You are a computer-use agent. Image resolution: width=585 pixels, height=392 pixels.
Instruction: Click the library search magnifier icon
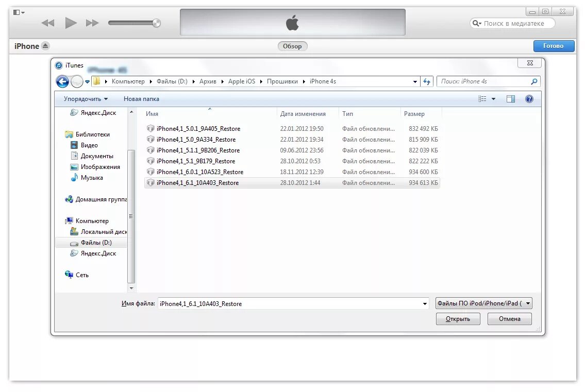click(476, 23)
